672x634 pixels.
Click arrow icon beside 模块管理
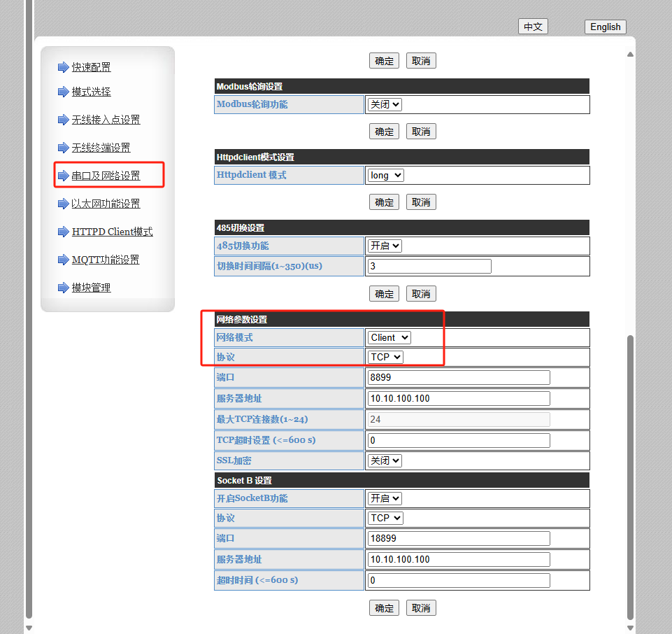pos(63,288)
